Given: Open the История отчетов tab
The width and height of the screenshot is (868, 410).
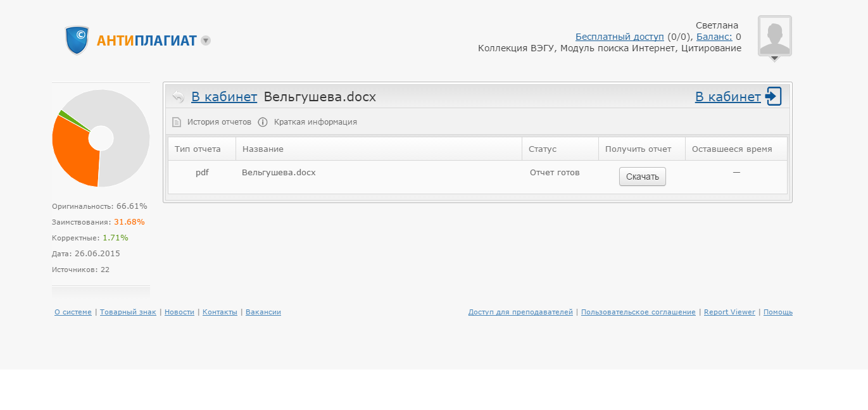Looking at the screenshot, I should pos(219,122).
